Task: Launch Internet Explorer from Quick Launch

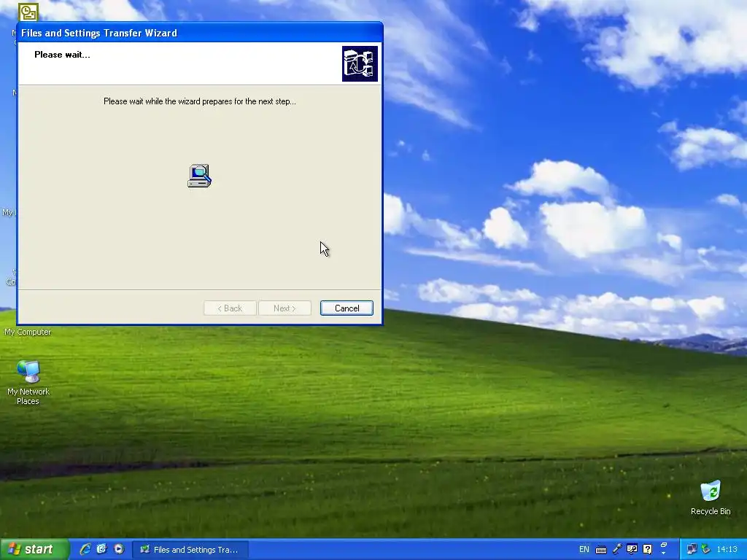Action: tap(85, 549)
